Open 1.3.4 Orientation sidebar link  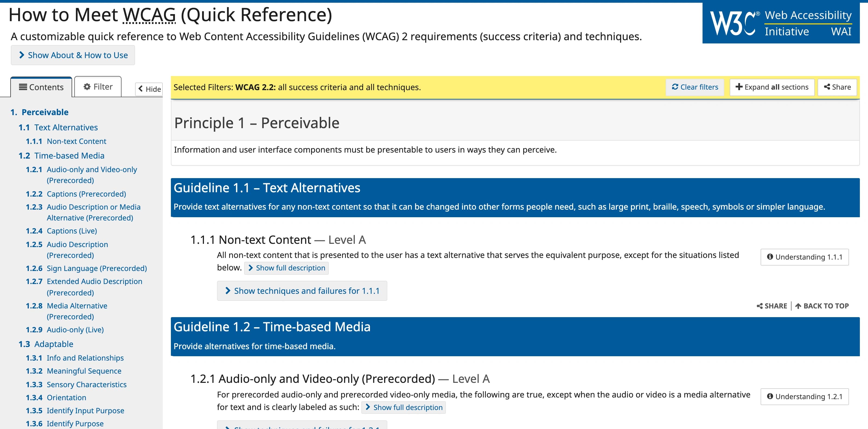pos(56,398)
